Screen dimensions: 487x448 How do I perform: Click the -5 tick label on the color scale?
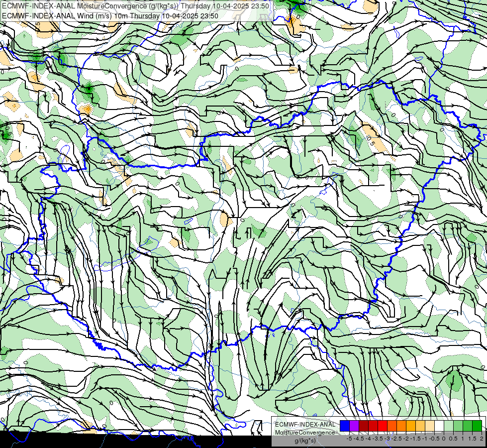click(349, 439)
